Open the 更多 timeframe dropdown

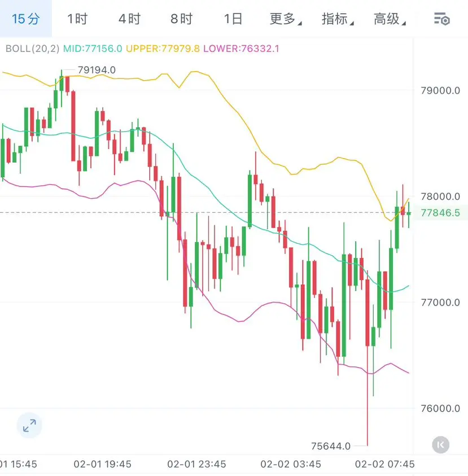point(285,19)
